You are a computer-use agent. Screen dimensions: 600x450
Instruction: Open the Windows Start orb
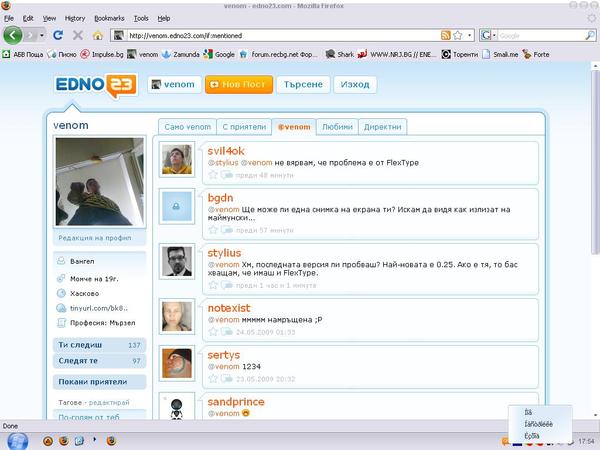tap(17, 441)
